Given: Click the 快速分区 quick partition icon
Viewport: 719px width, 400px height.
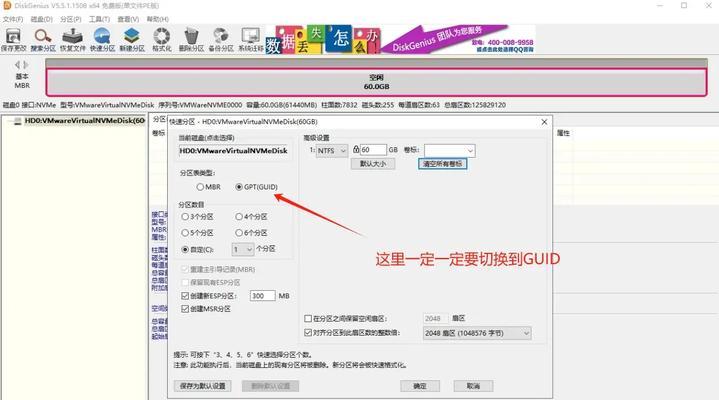Looking at the screenshot, I should (102, 39).
